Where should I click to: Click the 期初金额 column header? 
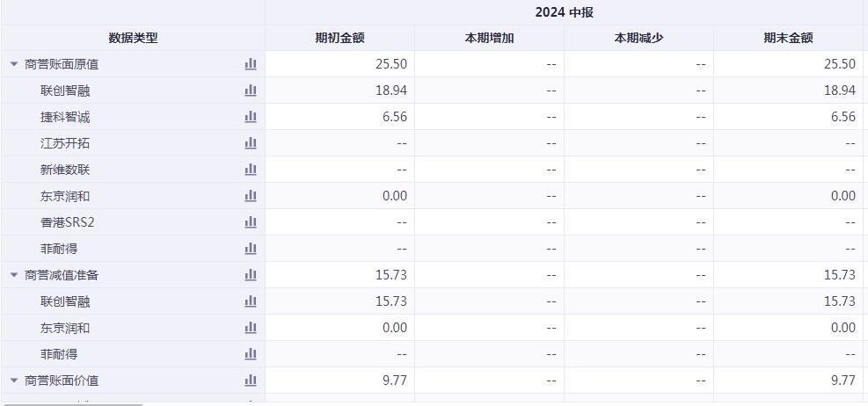coord(339,38)
